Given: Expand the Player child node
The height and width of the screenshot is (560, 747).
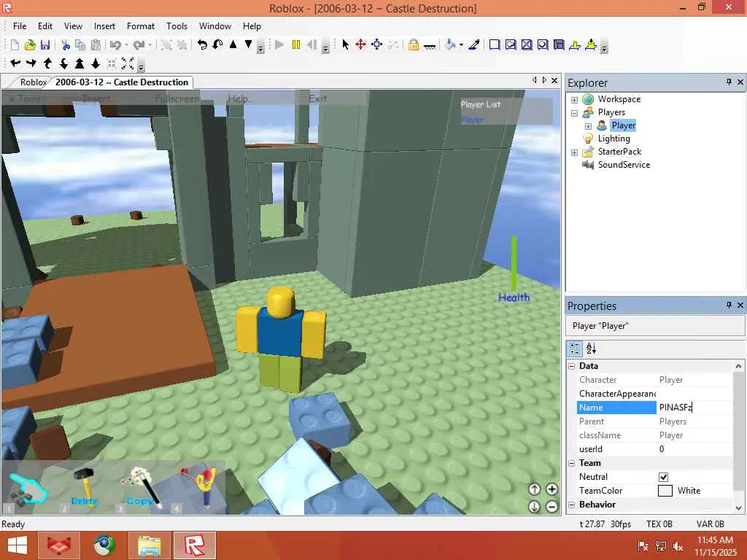Looking at the screenshot, I should pos(589,126).
